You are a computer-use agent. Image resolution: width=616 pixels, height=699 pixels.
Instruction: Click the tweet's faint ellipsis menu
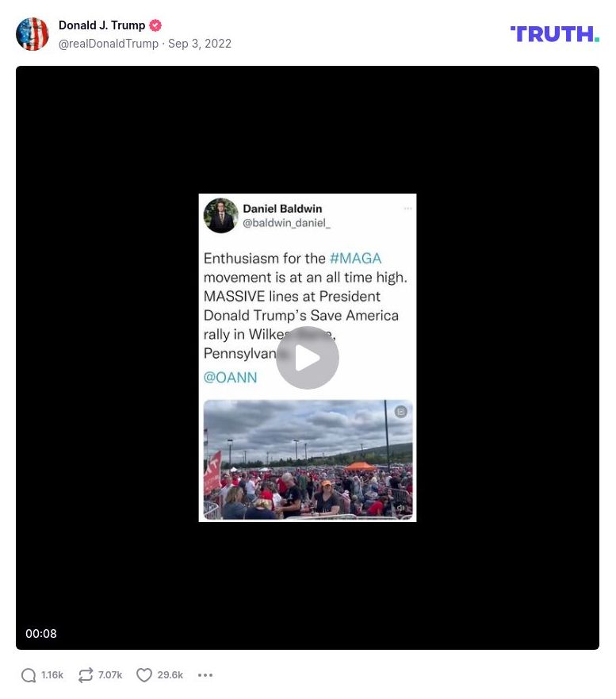407,209
